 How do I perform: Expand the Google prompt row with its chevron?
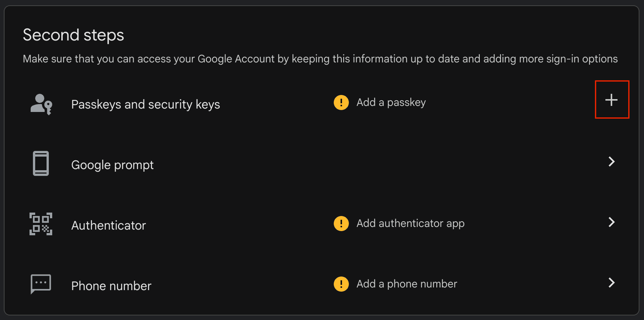coord(612,162)
